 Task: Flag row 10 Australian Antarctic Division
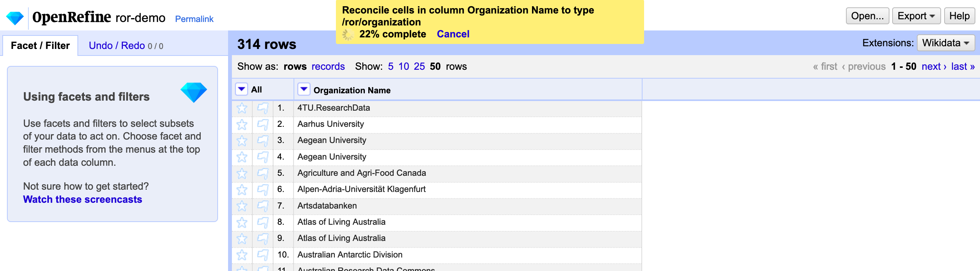tap(263, 255)
